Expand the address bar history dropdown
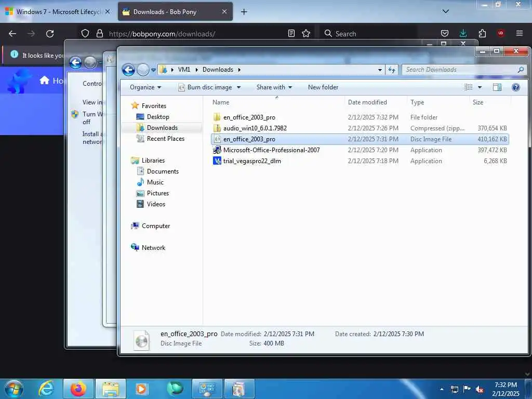The image size is (532, 399). (380, 70)
